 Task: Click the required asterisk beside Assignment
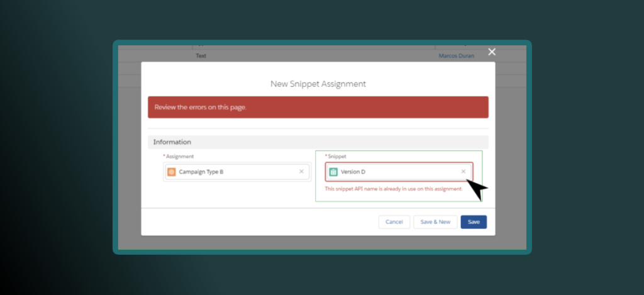click(x=164, y=156)
